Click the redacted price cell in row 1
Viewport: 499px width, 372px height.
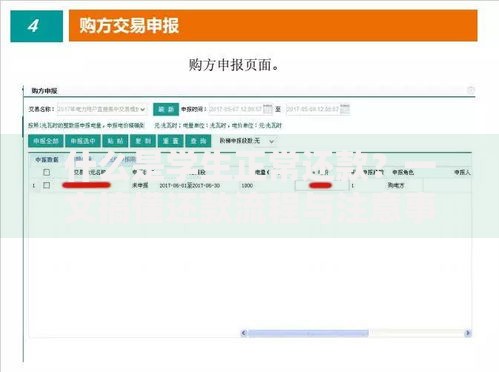pos(321,185)
